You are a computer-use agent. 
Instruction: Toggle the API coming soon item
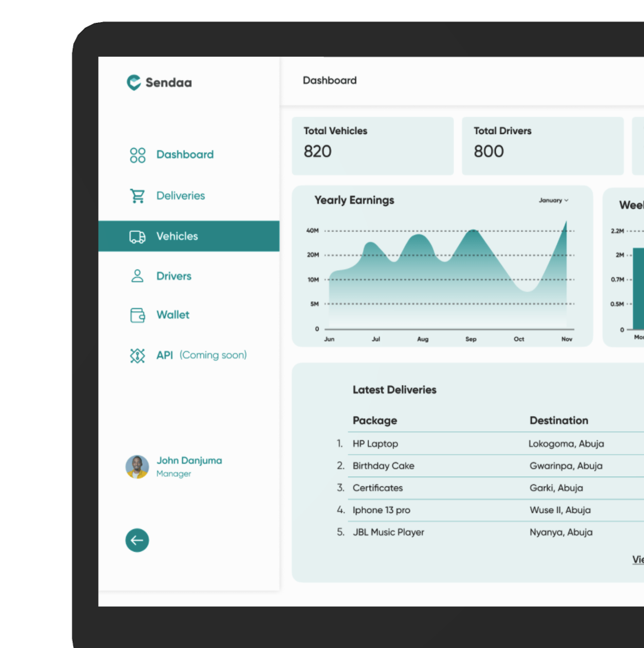(189, 355)
